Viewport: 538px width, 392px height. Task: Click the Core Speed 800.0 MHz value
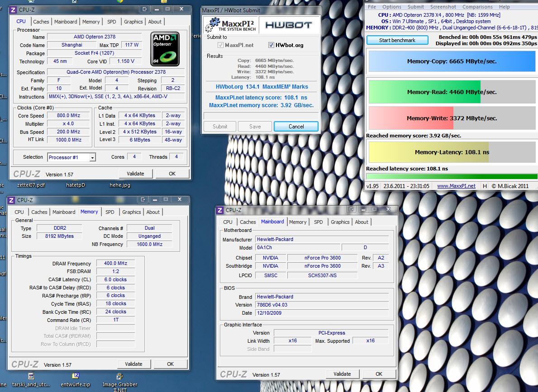pos(68,116)
